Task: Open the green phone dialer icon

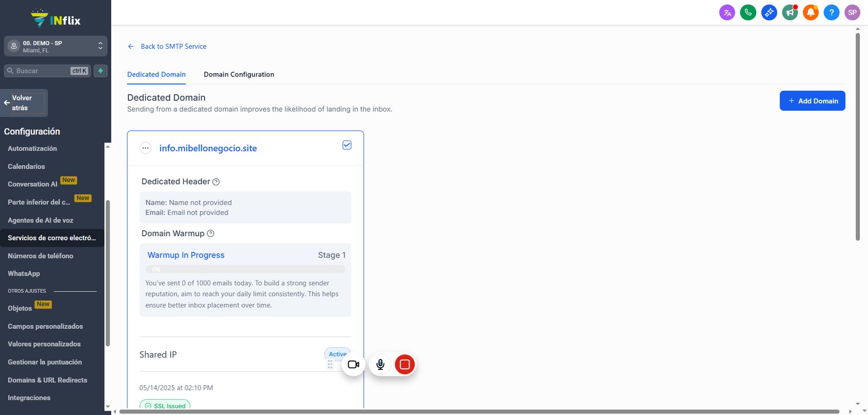Action: [748, 12]
